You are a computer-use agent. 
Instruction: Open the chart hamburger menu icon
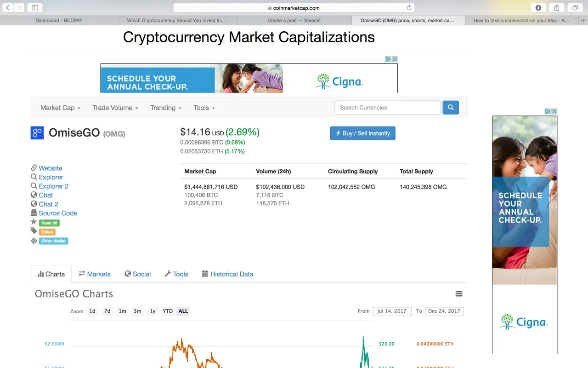(x=459, y=294)
